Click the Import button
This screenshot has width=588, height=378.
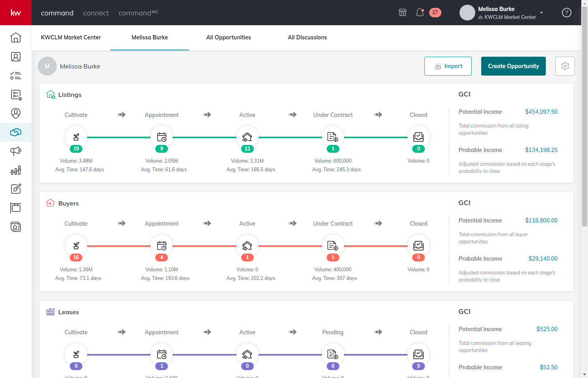[448, 66]
